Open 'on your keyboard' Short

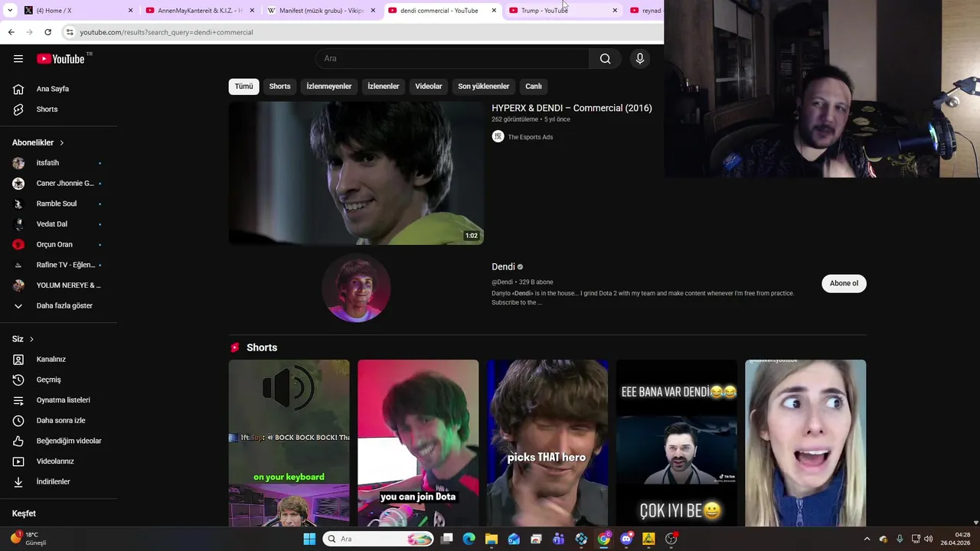pos(289,443)
